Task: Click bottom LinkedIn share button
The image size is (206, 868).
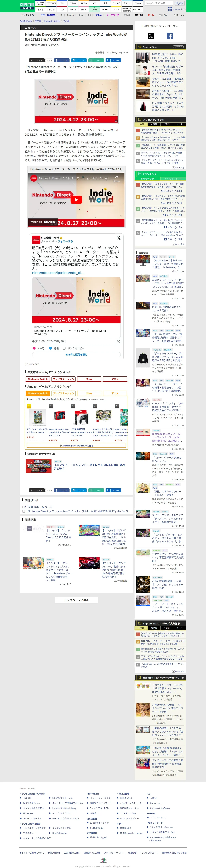Action: pos(113,490)
